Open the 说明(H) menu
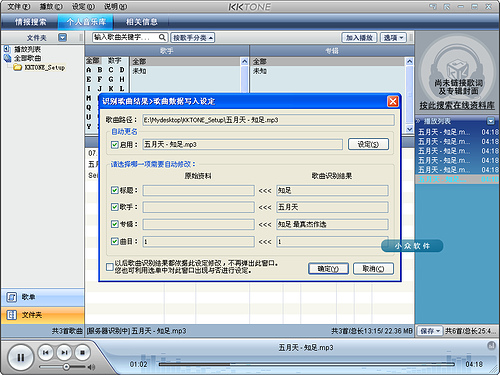The image size is (500, 375). click(x=115, y=7)
